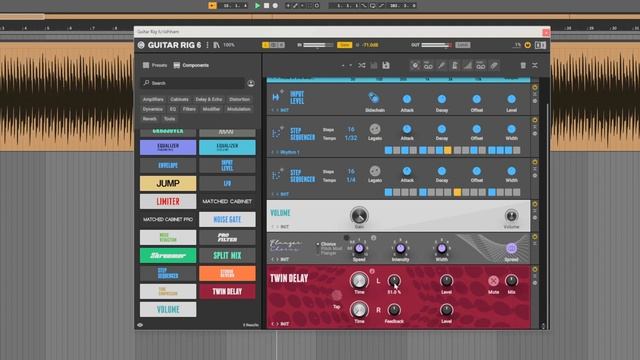Toggle power for the Twin Delay module
Image resolution: width=640 pixels, height=360 pixels.
[x=535, y=269]
